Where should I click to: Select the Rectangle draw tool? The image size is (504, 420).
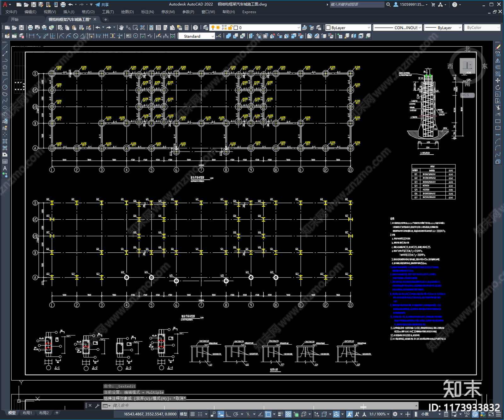pos(5,74)
